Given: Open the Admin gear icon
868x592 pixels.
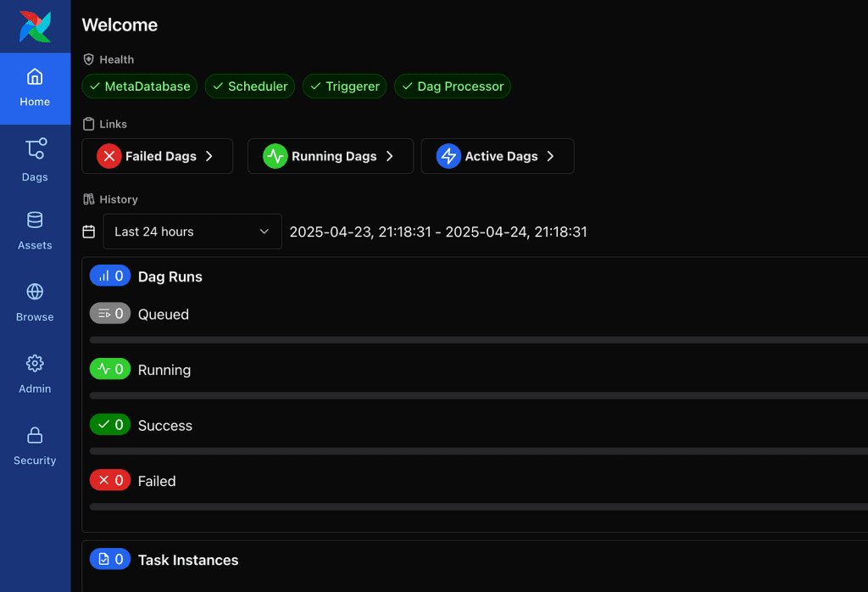Looking at the screenshot, I should click(x=35, y=364).
